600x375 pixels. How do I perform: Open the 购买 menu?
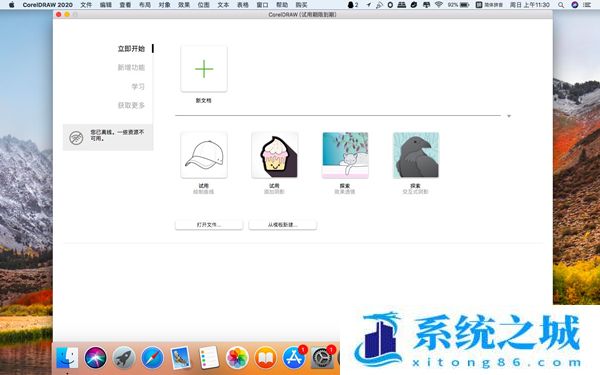(302, 5)
